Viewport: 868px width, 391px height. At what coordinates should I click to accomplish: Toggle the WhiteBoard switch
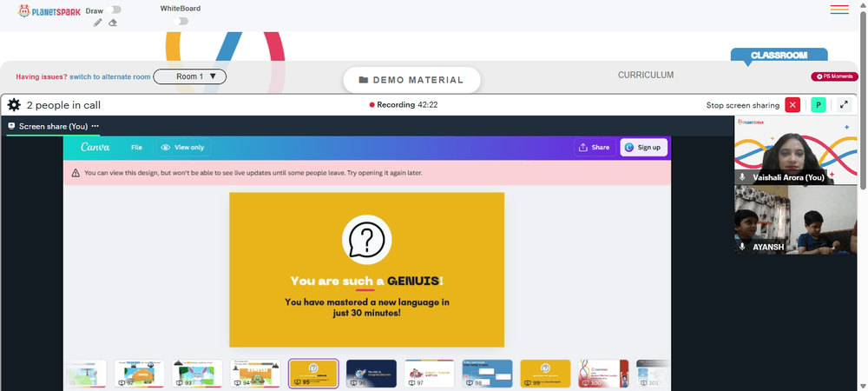(x=181, y=21)
